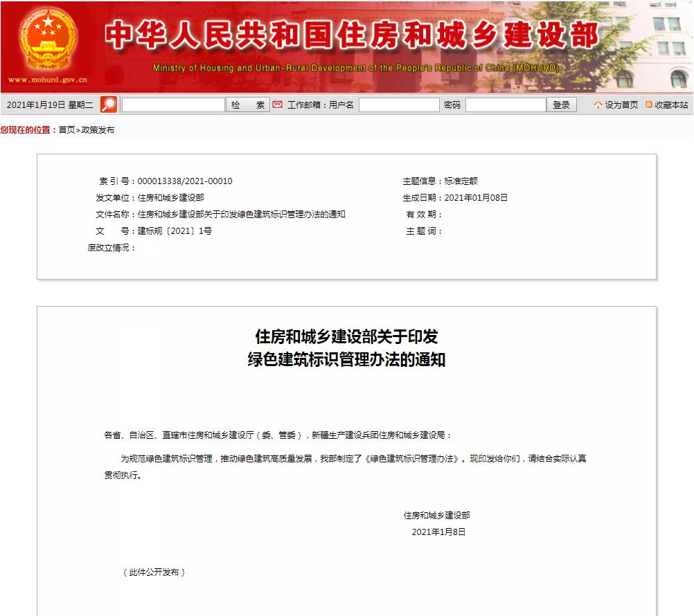The height and width of the screenshot is (616, 694).
Task: Click the English ministry name subtitle
Action: (x=356, y=68)
